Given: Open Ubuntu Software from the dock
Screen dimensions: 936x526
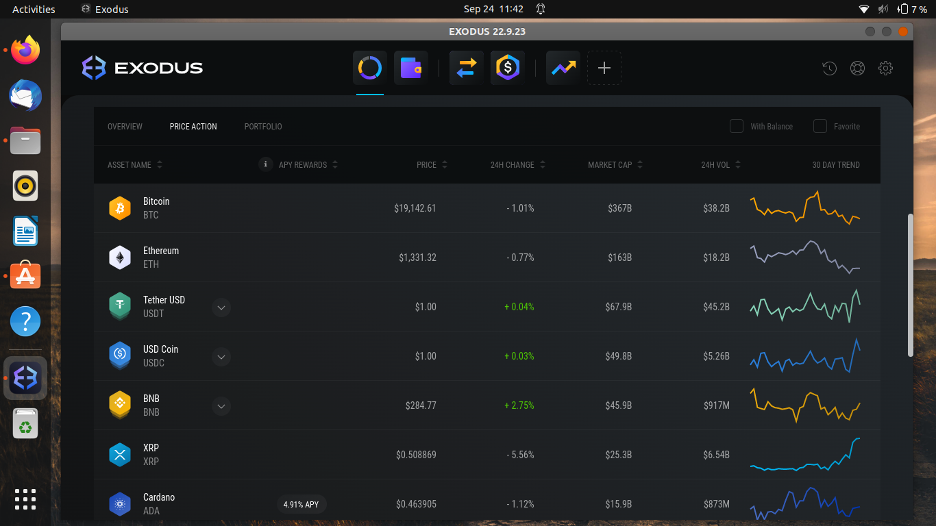Looking at the screenshot, I should 25,276.
